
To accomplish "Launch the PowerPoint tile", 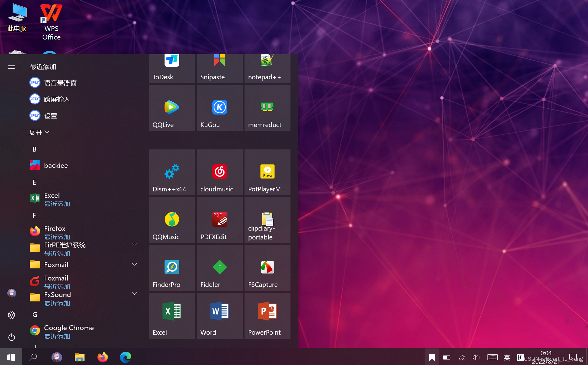I will point(267,316).
